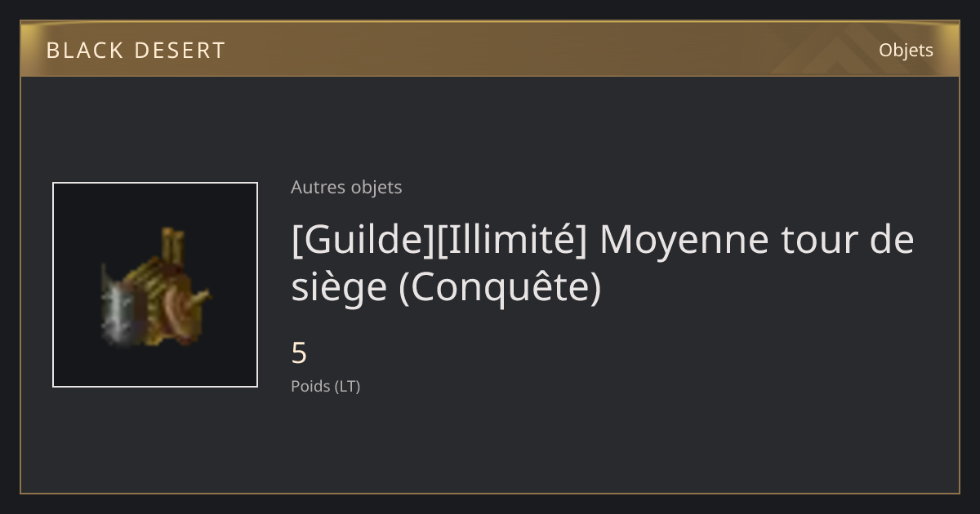Click the (Conquête) text in the title
Screen dimensions: 980x514
point(501,288)
